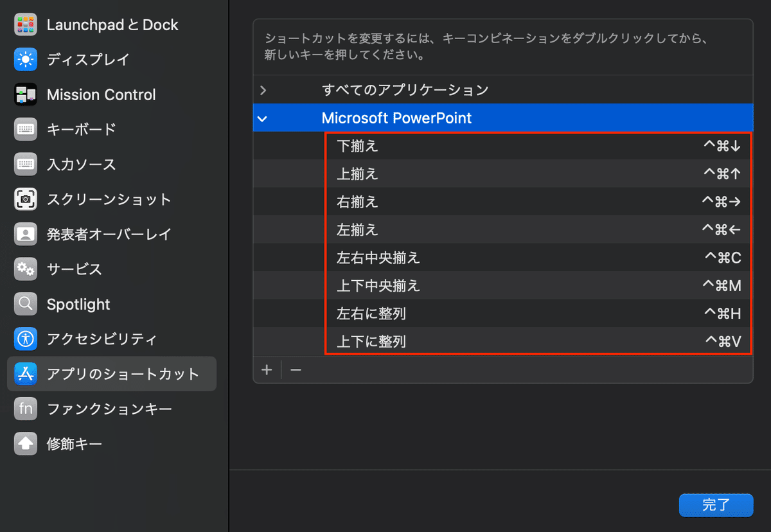Add a new shortcut with plus button
This screenshot has width=771, height=532.
(267, 370)
